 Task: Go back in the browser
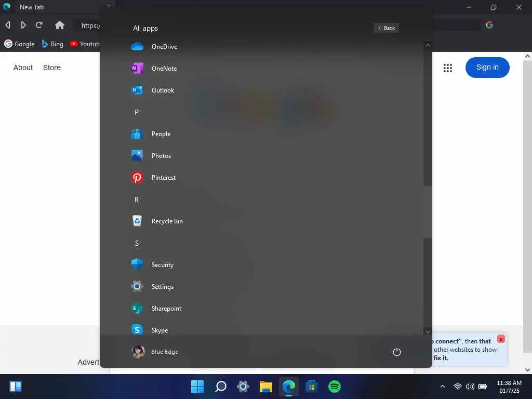(x=8, y=25)
